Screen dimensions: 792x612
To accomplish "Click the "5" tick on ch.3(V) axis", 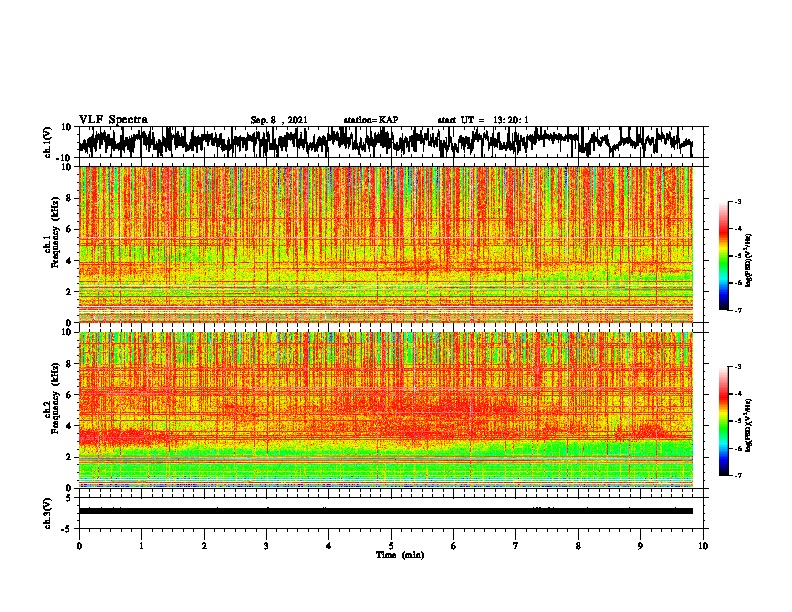I will click(70, 498).
